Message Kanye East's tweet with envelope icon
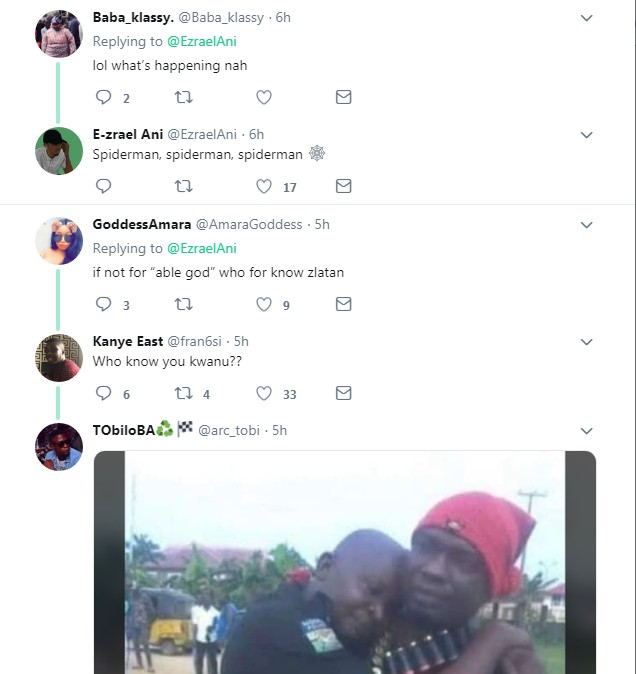636x674 pixels. pos(343,394)
